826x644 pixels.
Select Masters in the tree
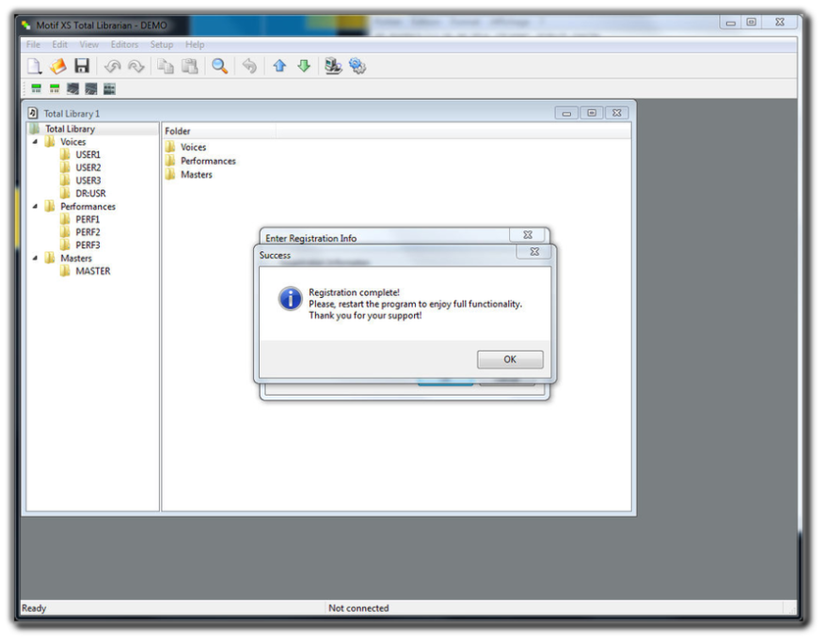point(76,259)
